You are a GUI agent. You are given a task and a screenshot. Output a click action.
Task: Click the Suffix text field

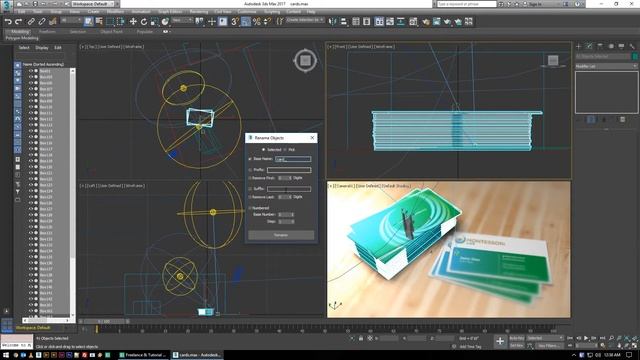pyautogui.click(x=289, y=189)
